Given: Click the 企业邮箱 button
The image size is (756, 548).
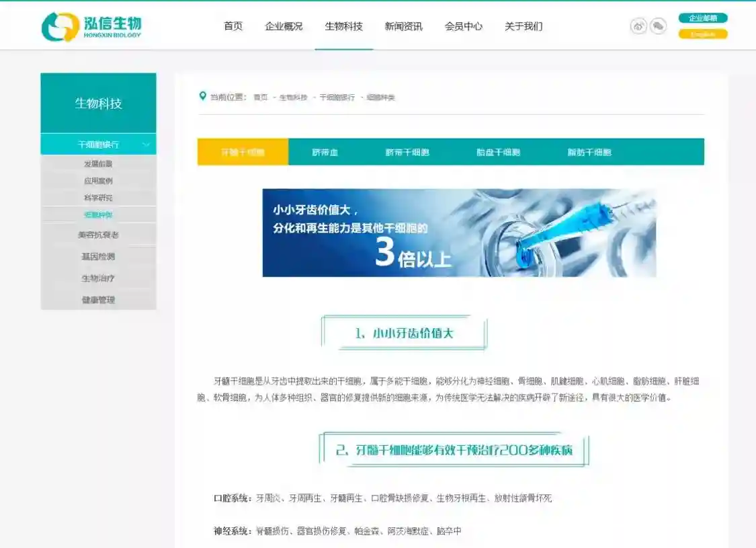Looking at the screenshot, I should [703, 18].
